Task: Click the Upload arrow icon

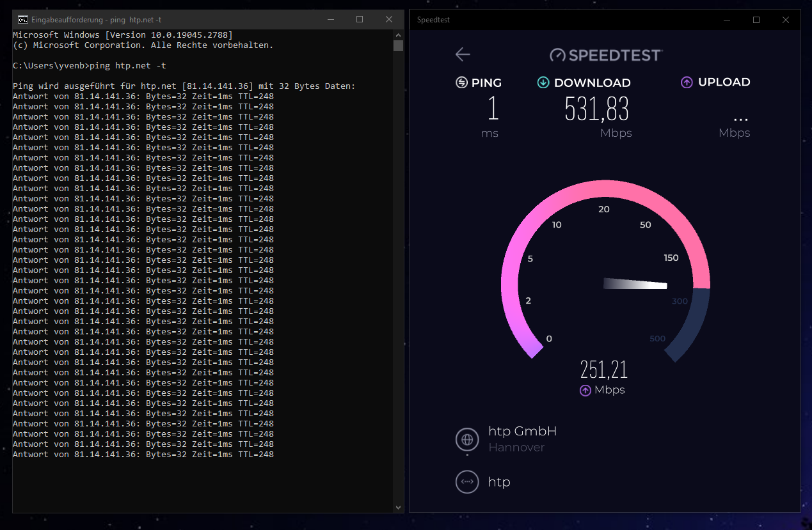Action: (687, 82)
